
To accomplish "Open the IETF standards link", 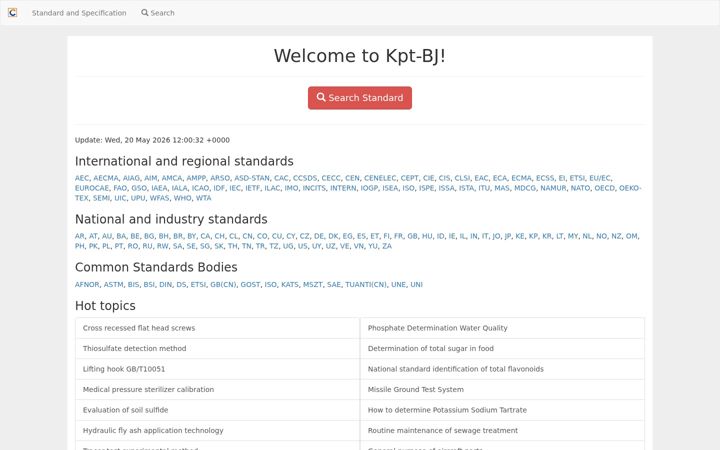I will point(253,188).
